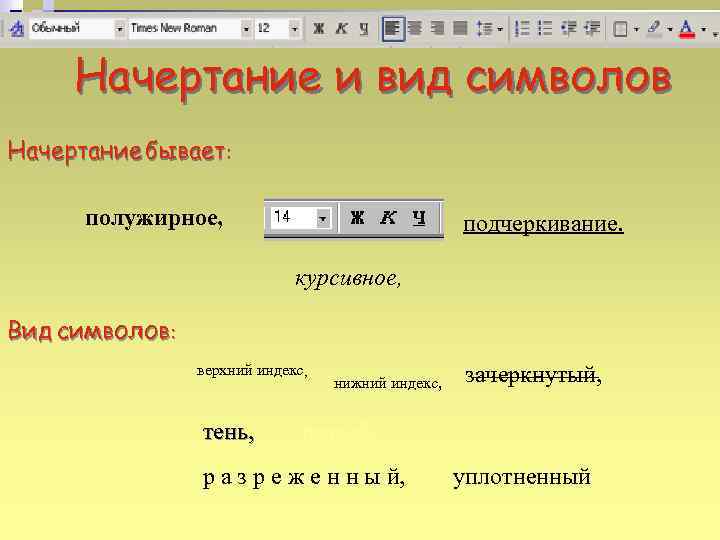Open the Styles and Formatting pane icon
Viewport: 720px width, 540px height.
coord(17,28)
